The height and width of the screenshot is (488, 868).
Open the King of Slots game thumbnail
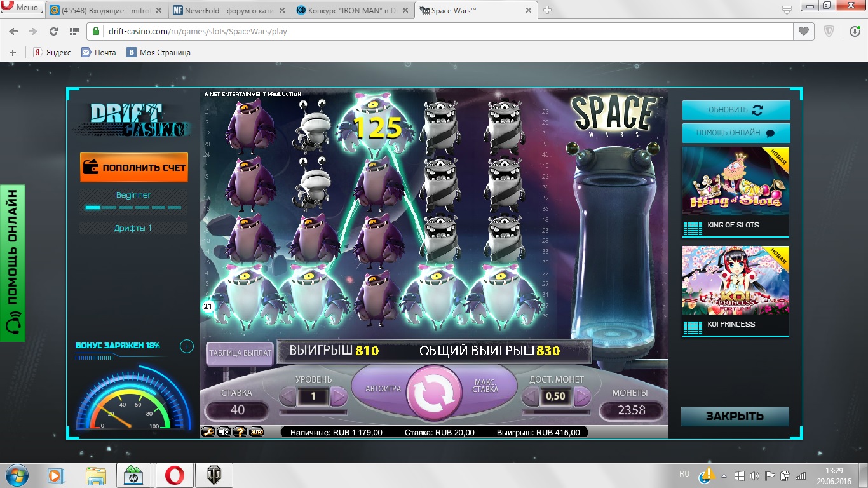pos(736,191)
